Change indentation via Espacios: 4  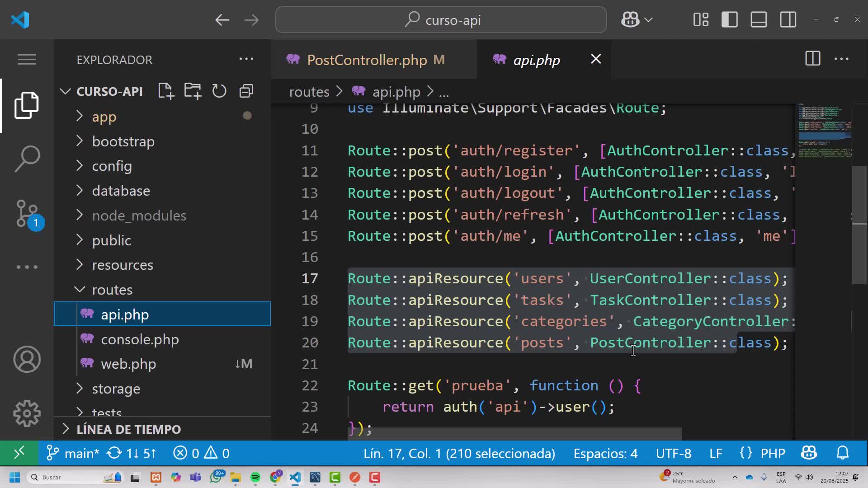click(605, 453)
